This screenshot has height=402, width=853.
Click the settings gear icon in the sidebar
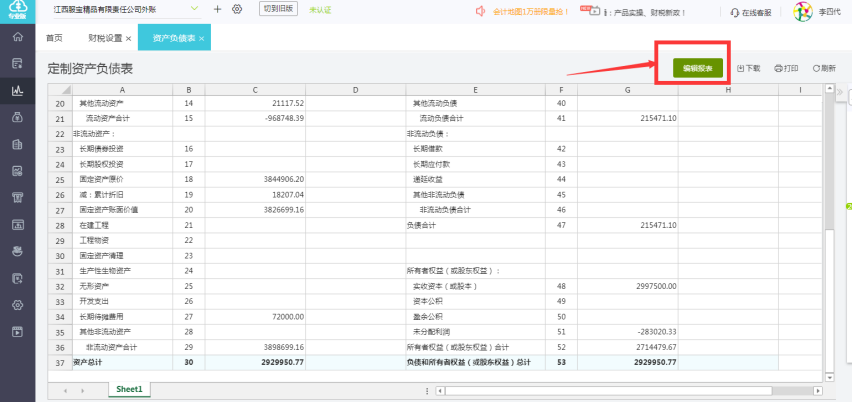point(17,305)
